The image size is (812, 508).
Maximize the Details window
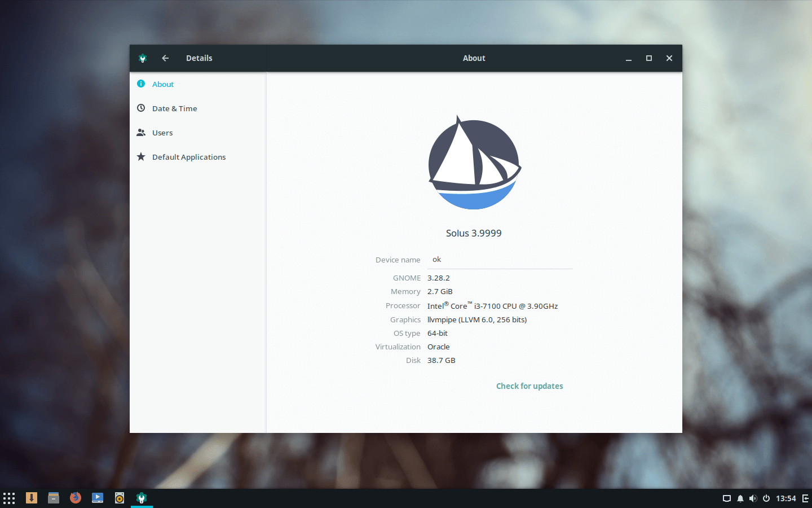tap(649, 58)
